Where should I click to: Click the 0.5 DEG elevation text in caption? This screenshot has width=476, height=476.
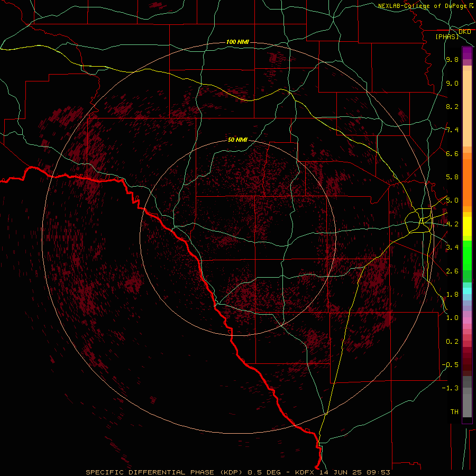[263, 472]
